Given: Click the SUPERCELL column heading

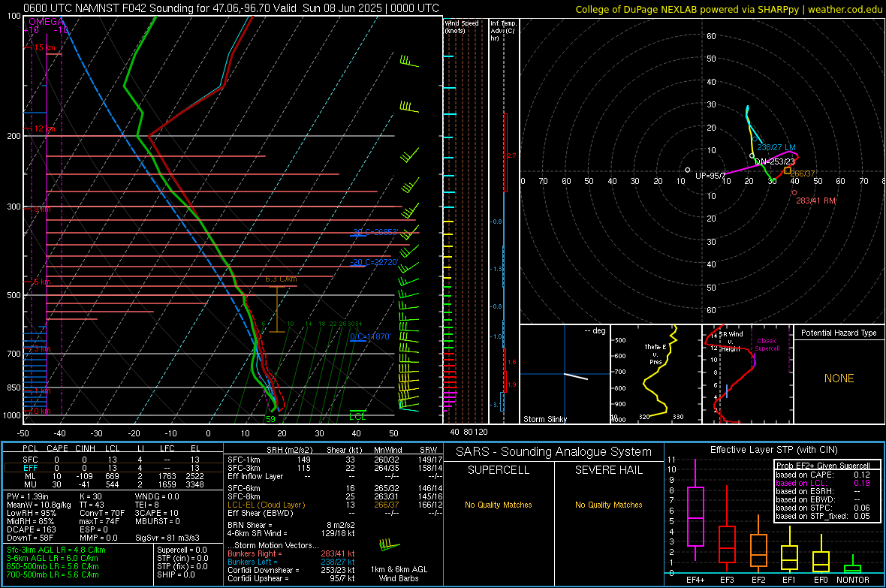Looking at the screenshot, I should coord(499,470).
